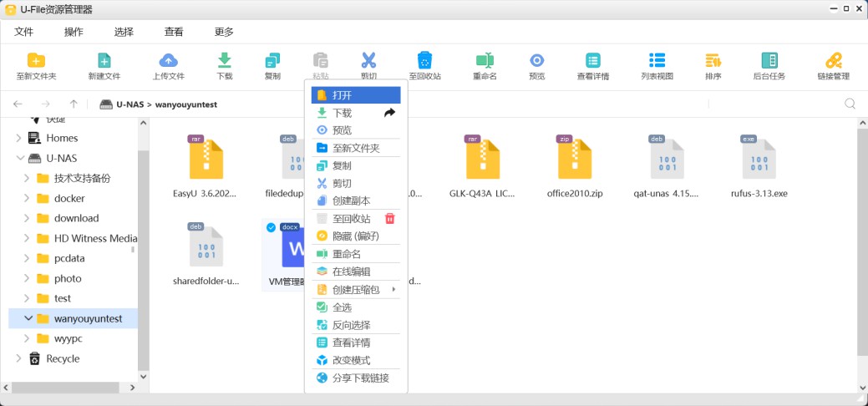Image resolution: width=868 pixels, height=406 pixels.
Task: Select the office2010.zip archive
Action: point(575,166)
